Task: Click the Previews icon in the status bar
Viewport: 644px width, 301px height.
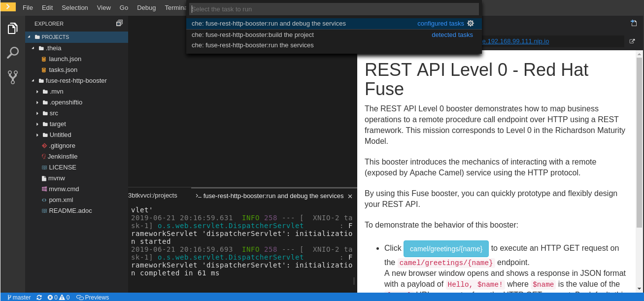Action: (93, 298)
